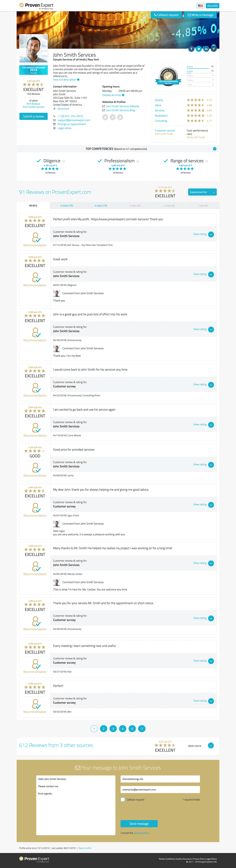Screen dimensions: 236x868
Task: Switch to the 5 stars (76) tab
Action: pyautogui.click(x=67, y=206)
